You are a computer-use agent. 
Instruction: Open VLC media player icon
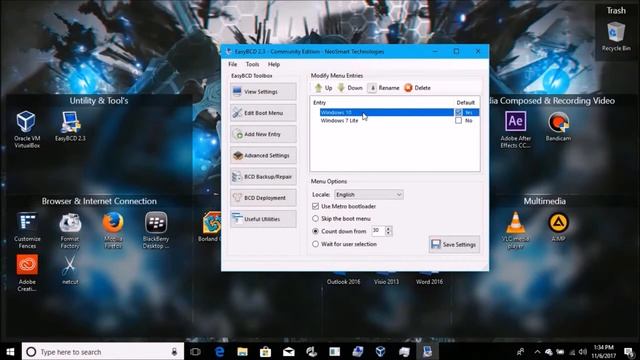(x=516, y=230)
